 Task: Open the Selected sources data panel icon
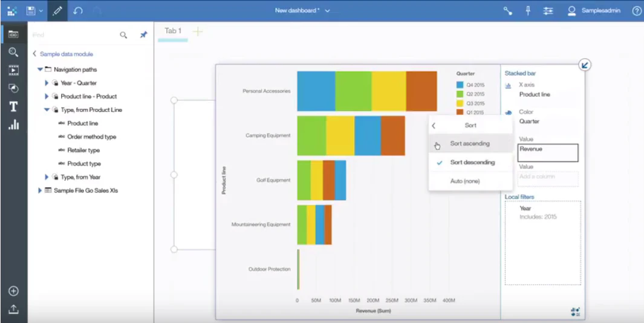13,34
